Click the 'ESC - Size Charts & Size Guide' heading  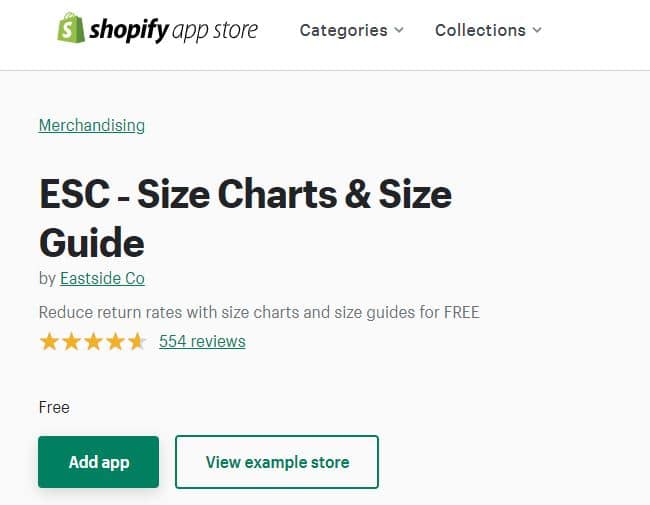(245, 218)
